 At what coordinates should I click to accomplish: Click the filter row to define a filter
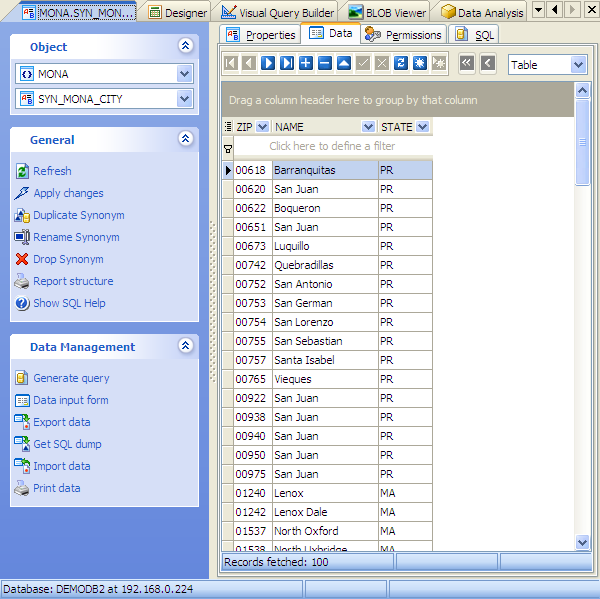332,146
